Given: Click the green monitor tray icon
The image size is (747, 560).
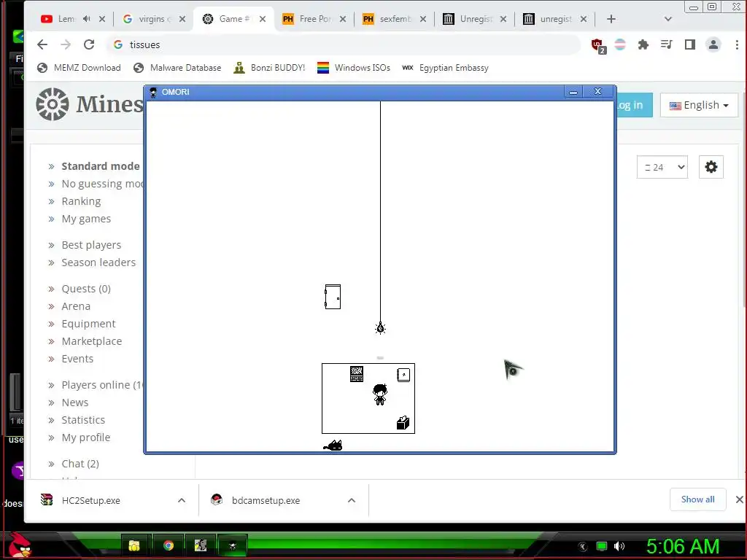Looking at the screenshot, I should (602, 546).
